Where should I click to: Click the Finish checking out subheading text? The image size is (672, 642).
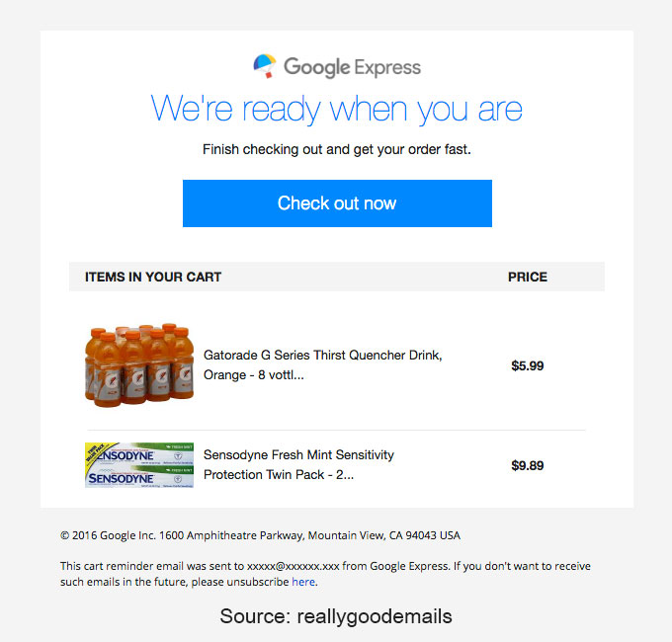pos(337,149)
